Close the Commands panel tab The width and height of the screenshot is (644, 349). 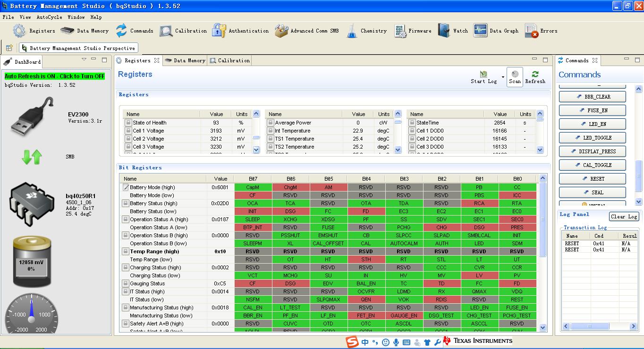(595, 60)
